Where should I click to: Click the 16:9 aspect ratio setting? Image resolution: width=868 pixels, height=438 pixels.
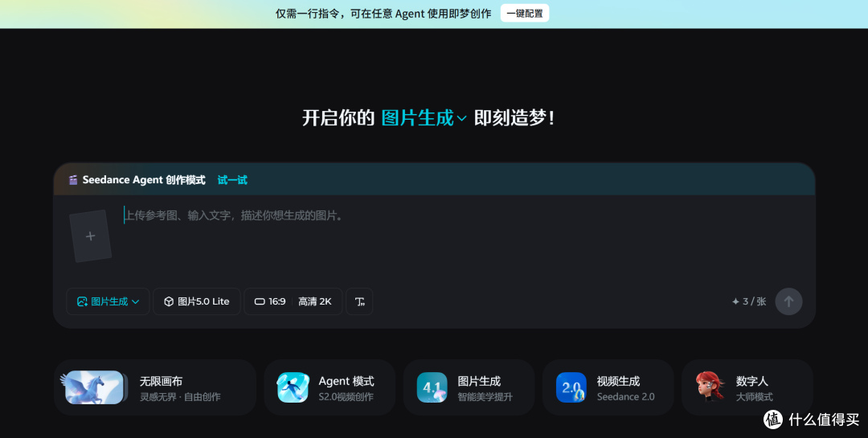tap(270, 301)
